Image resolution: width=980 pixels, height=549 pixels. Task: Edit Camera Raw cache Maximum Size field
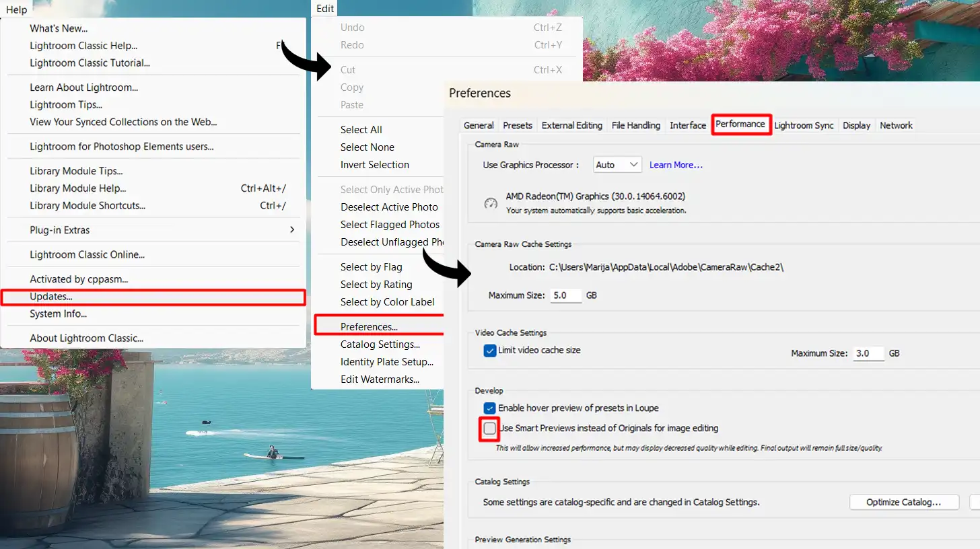565,295
